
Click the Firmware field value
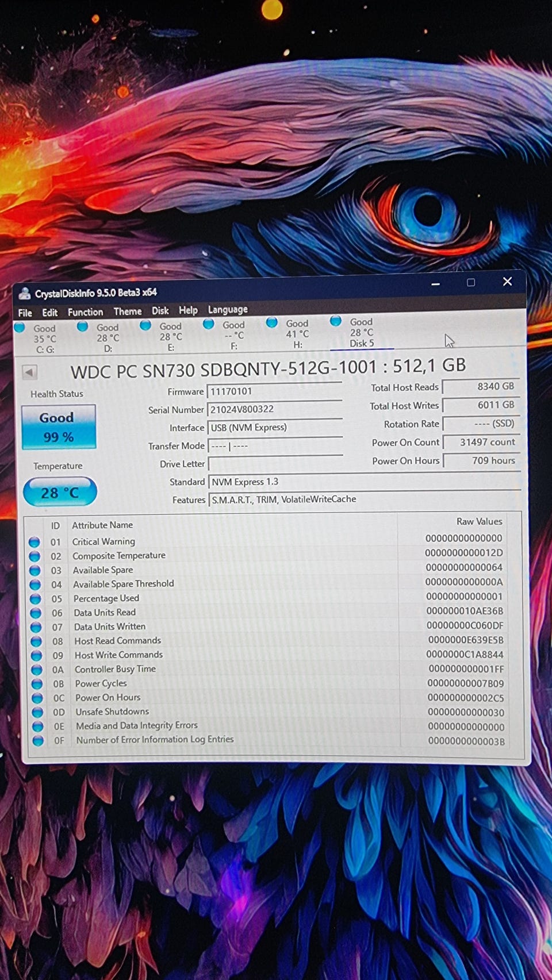[x=274, y=391]
